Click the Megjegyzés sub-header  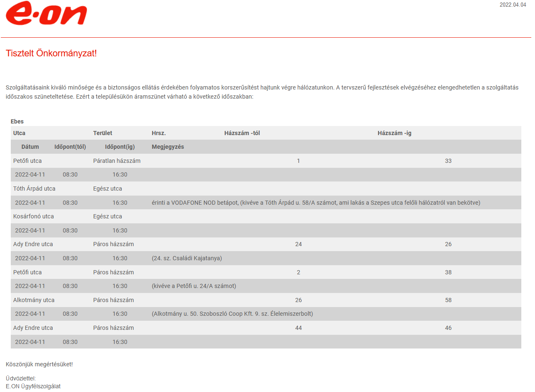tap(168, 147)
